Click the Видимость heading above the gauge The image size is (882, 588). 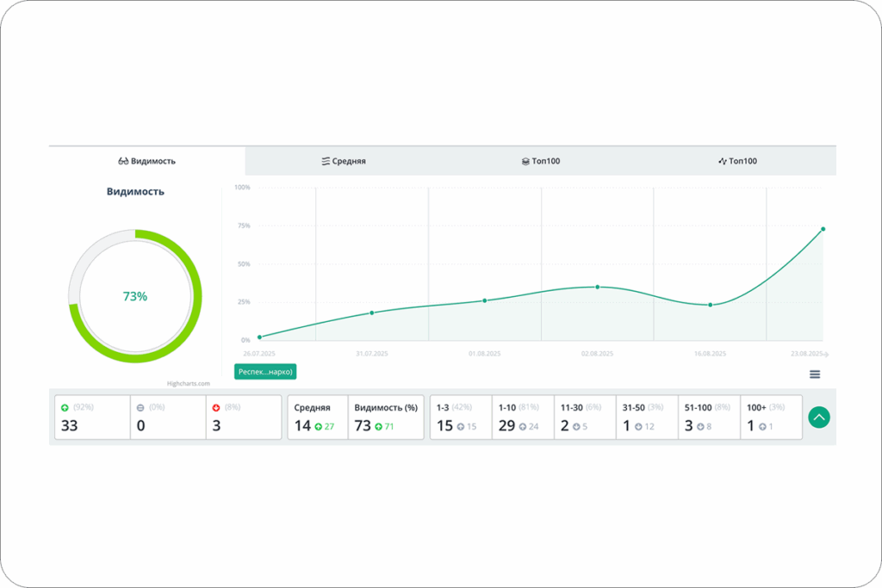coord(135,192)
